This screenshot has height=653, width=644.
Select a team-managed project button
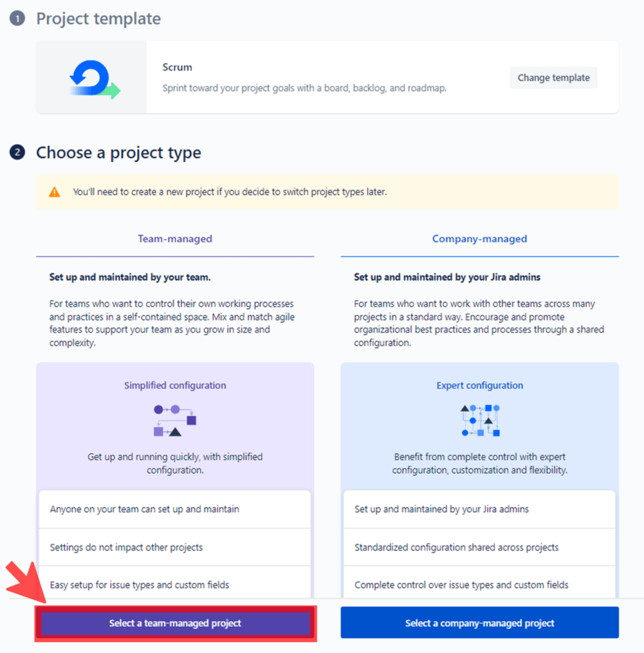pyautogui.click(x=175, y=623)
